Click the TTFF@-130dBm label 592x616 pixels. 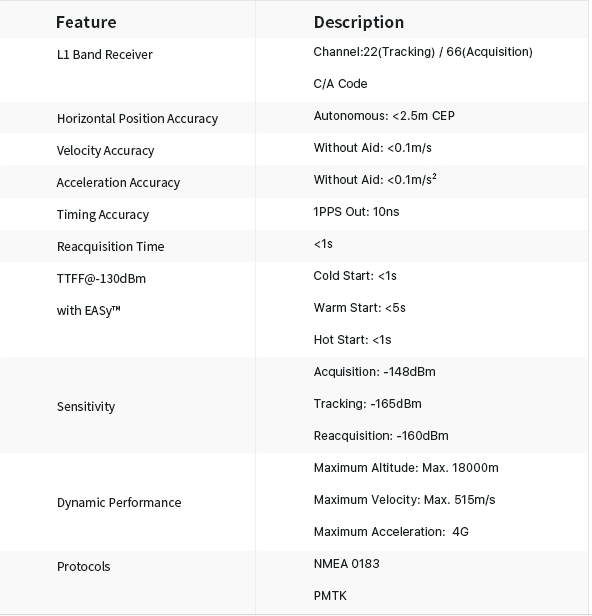[101, 279]
